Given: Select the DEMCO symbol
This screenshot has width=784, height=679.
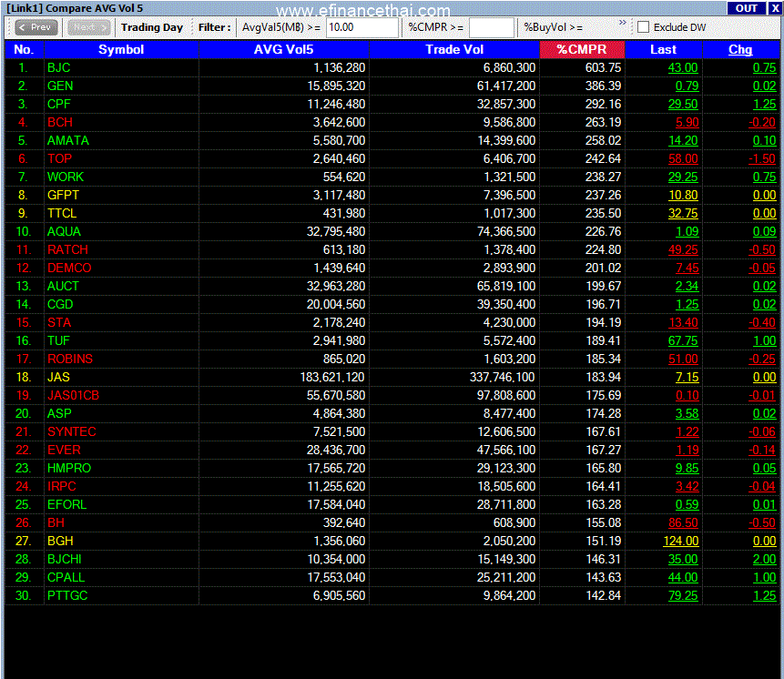Looking at the screenshot, I should [x=69, y=268].
